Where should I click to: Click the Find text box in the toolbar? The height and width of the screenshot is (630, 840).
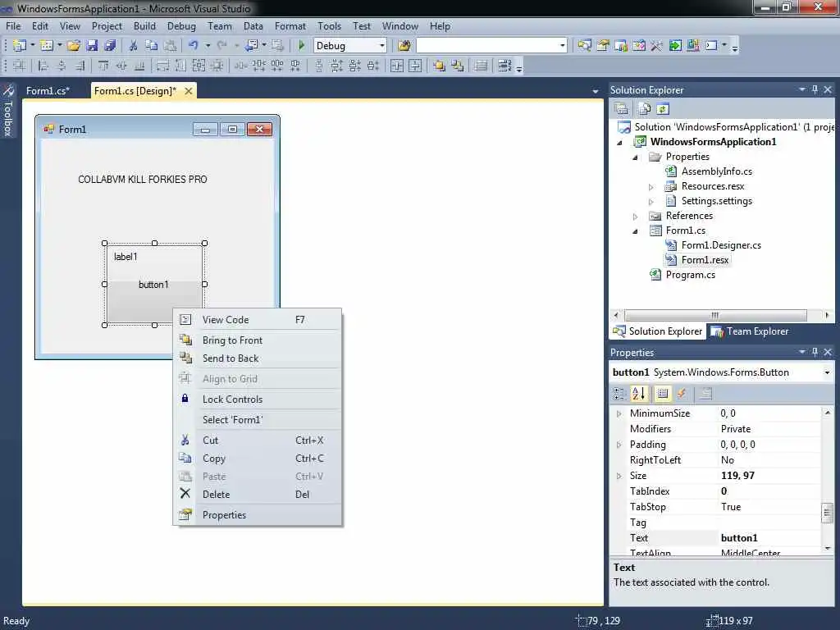[x=486, y=46]
